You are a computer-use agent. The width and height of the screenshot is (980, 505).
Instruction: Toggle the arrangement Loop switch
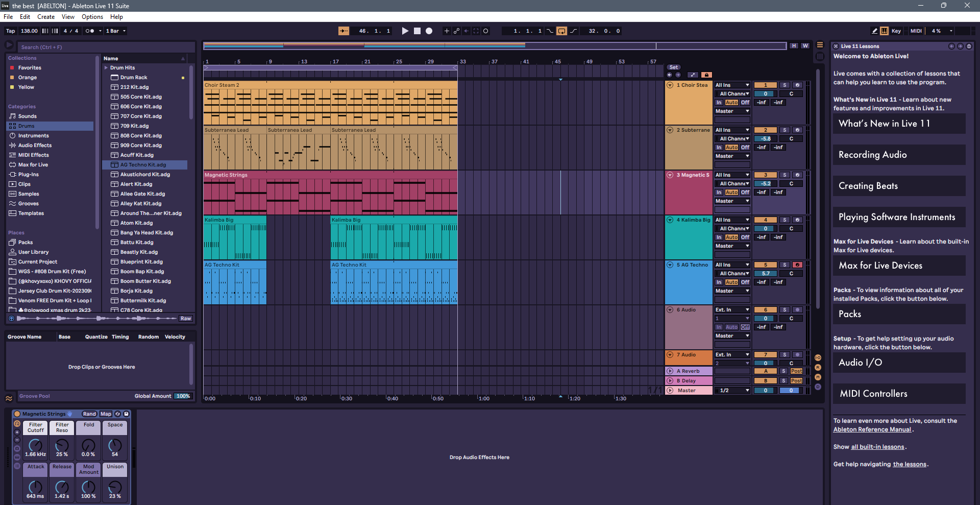[561, 31]
